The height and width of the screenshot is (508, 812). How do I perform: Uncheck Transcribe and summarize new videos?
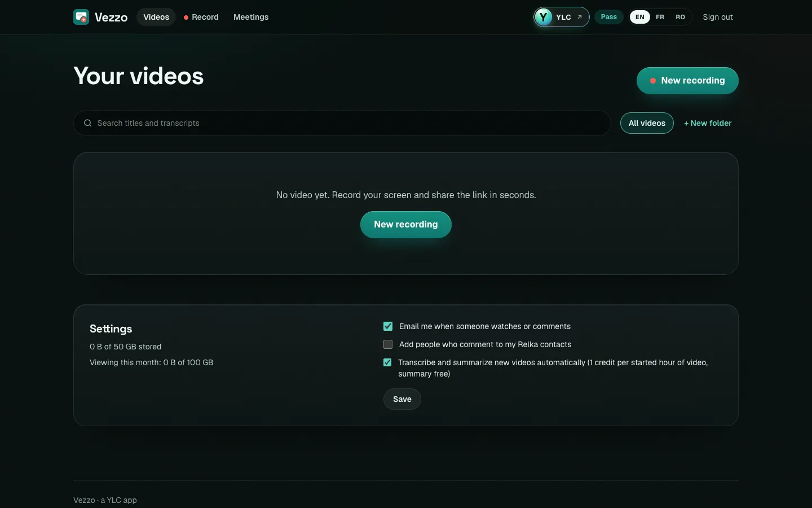(x=387, y=362)
